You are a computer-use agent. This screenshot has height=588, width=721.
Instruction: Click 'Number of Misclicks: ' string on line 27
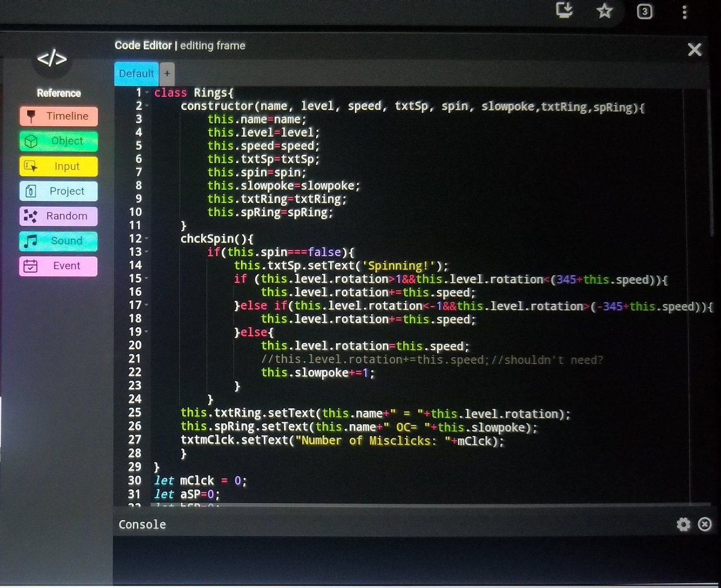(x=372, y=440)
